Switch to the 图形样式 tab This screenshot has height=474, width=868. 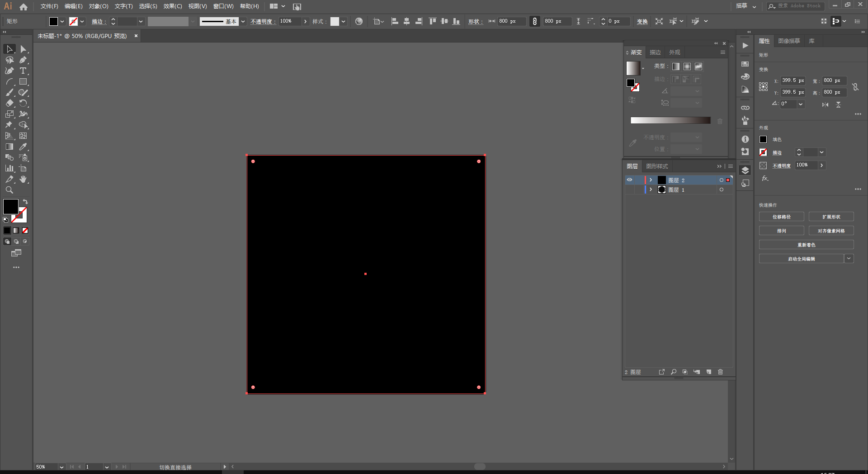[657, 166]
